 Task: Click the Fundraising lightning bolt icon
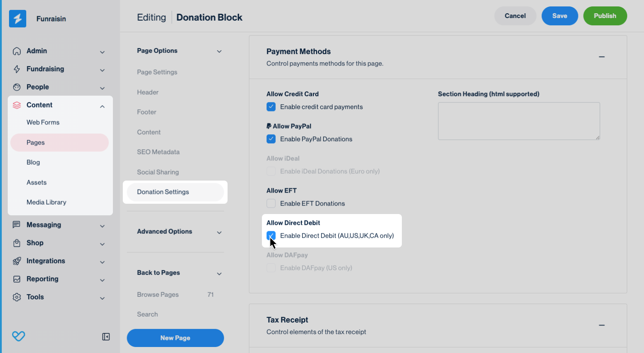click(17, 69)
